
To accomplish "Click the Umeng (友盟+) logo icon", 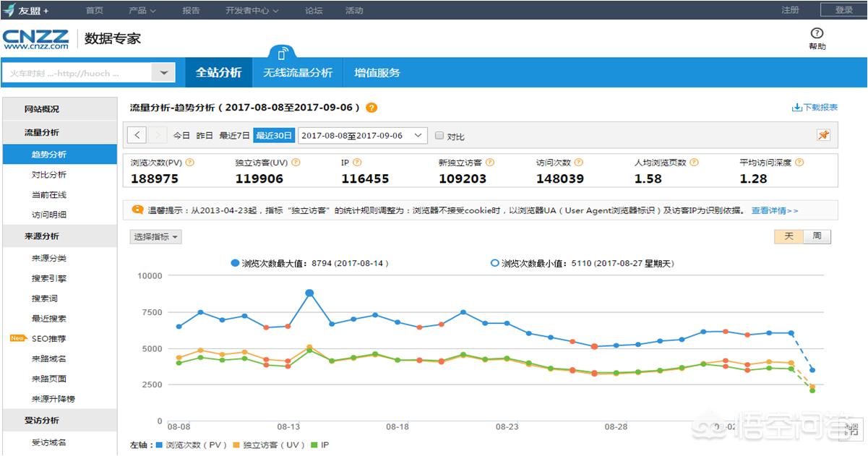I will coord(9,10).
